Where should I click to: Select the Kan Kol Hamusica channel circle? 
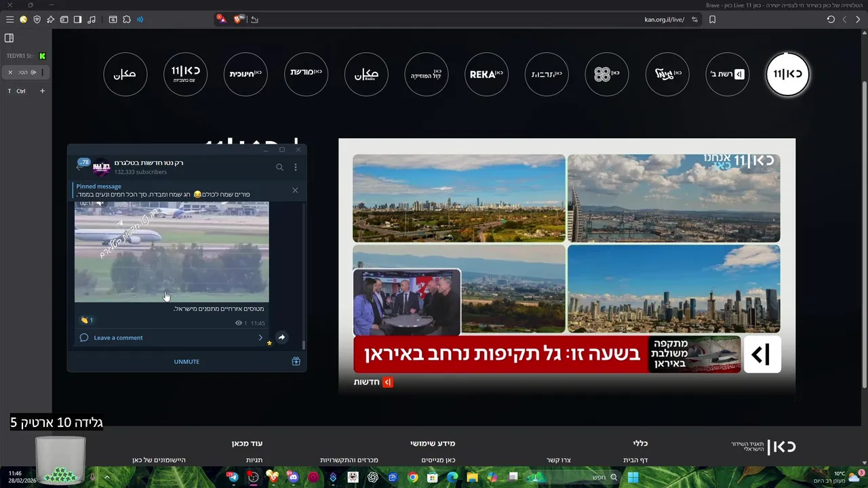click(x=427, y=75)
